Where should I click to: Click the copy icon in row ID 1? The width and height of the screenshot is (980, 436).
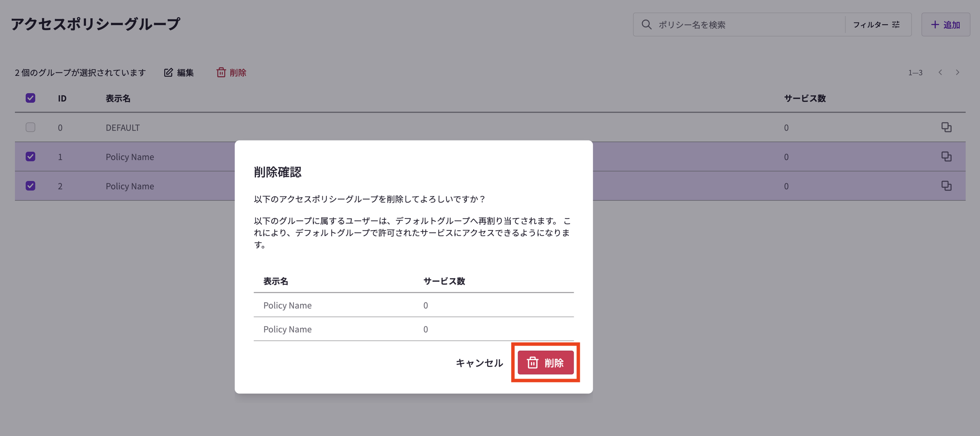(x=946, y=156)
